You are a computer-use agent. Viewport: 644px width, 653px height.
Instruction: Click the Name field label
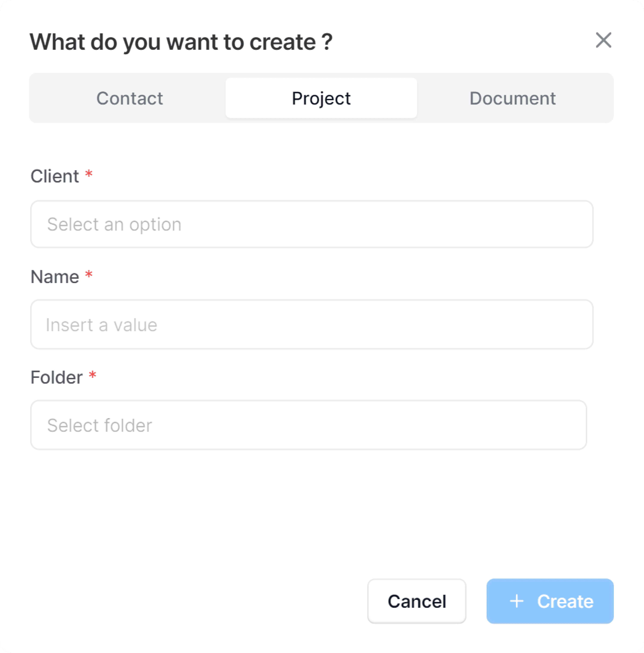click(55, 277)
